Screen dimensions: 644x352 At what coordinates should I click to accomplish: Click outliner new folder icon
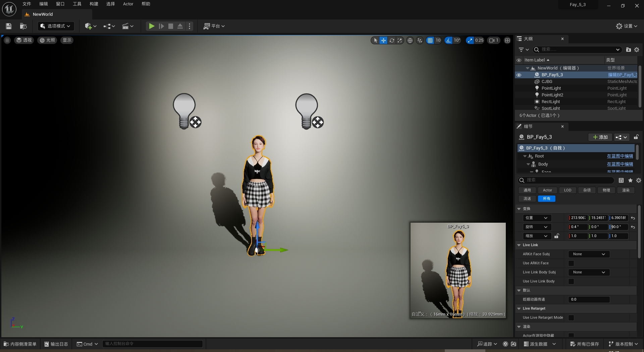[x=628, y=50]
